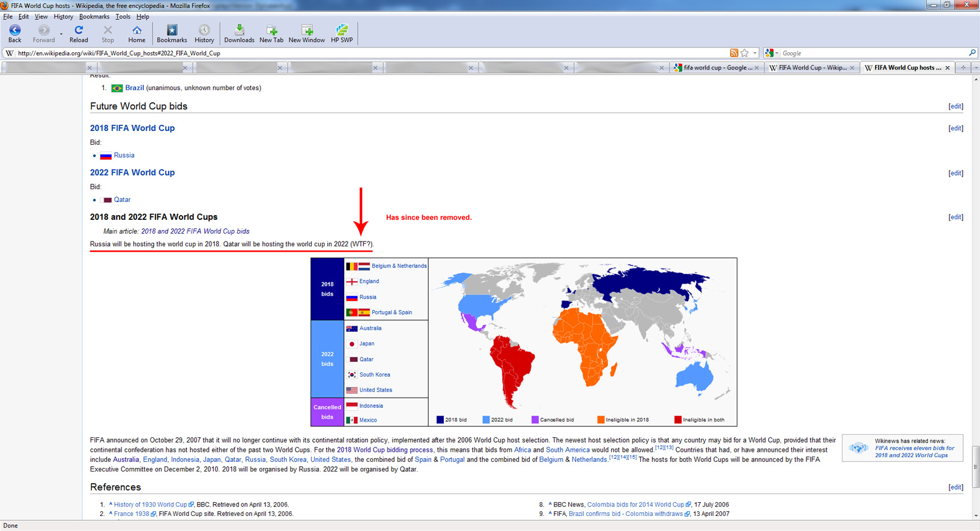The image size is (980, 531).
Task: Switch to the FIFA World Cup - Wikipedia tab
Action: (x=811, y=67)
